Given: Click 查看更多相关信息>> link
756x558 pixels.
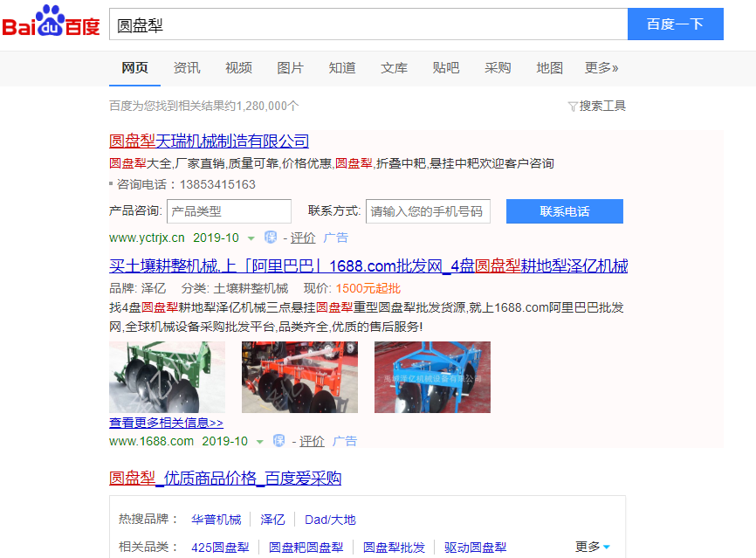Looking at the screenshot, I should [x=167, y=423].
